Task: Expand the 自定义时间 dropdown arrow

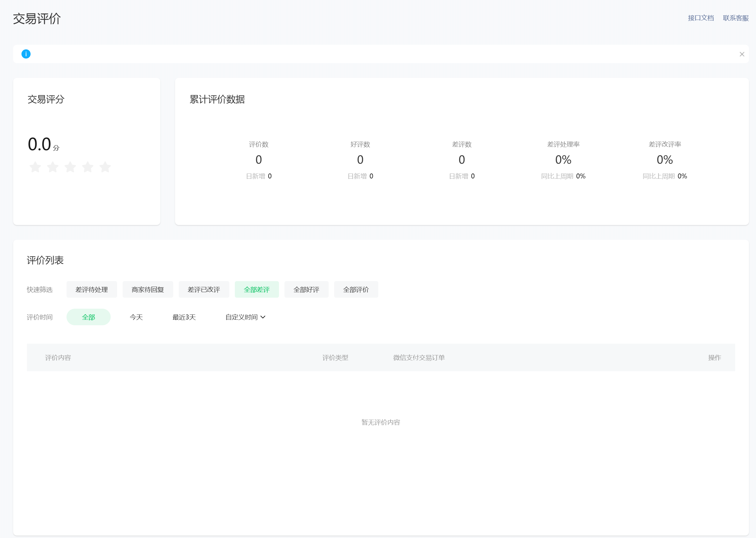Action: [x=263, y=317]
